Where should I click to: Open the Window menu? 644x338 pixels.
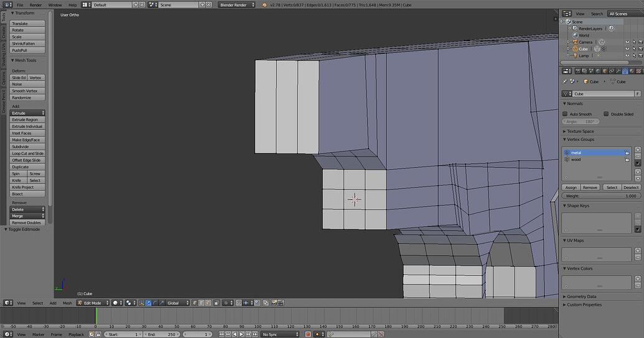point(55,5)
